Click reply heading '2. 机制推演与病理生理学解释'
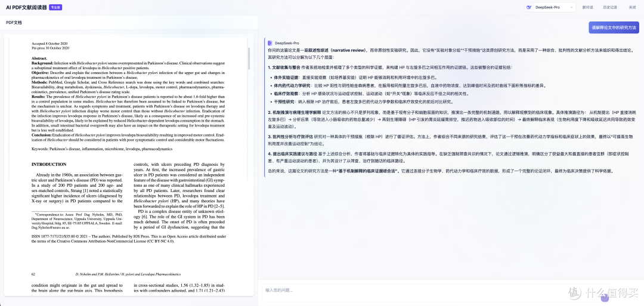The height and width of the screenshot is (306, 644). (x=294, y=112)
